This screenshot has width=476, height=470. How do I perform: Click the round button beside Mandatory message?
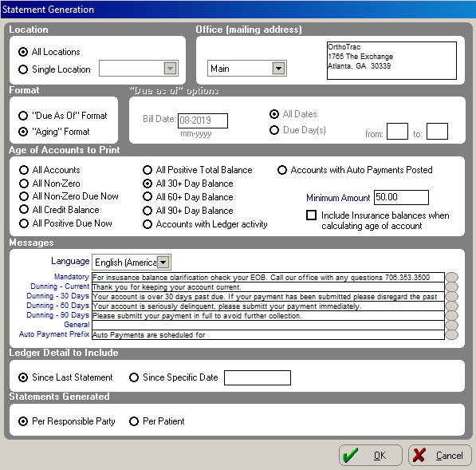pyautogui.click(x=452, y=278)
